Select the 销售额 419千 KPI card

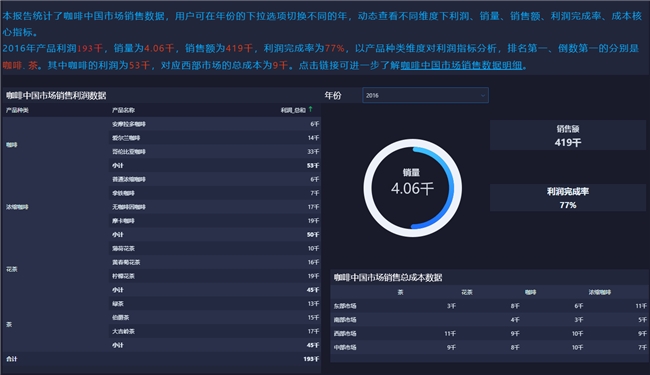[x=568, y=135]
